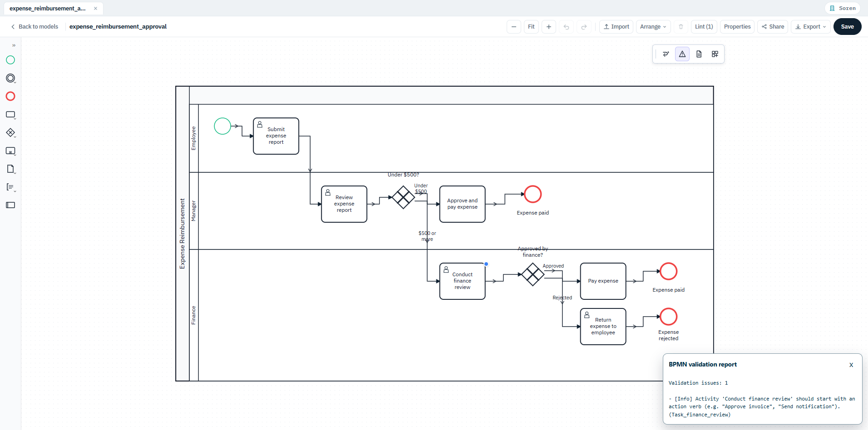Click the Manager lane label
868x430 pixels.
click(193, 211)
